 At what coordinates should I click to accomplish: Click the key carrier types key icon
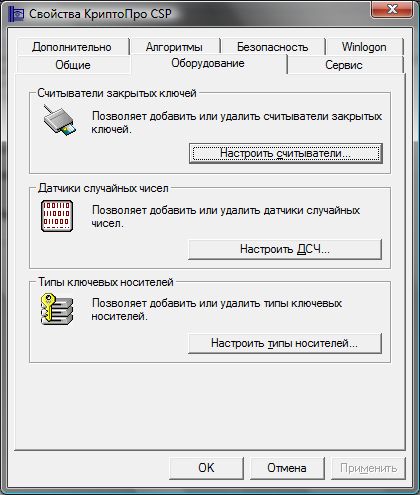point(57,309)
